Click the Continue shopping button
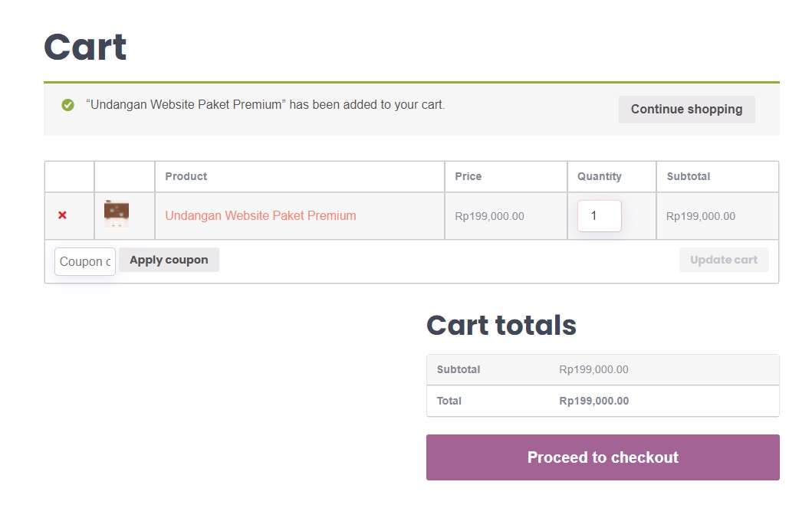 click(687, 109)
